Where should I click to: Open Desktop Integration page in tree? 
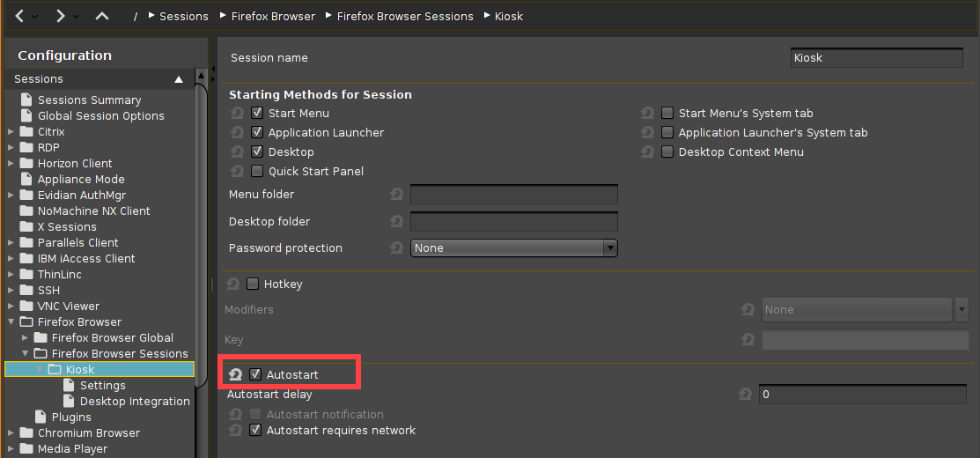[135, 402]
